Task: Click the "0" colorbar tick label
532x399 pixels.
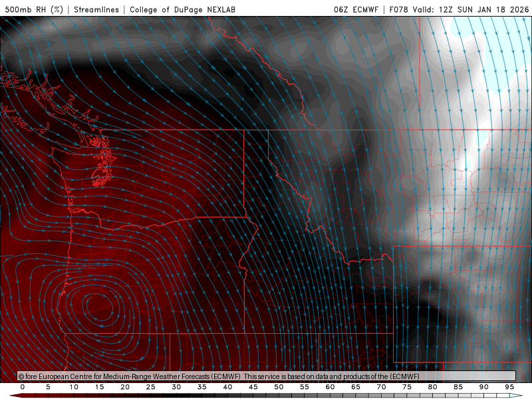Action: coord(23,387)
